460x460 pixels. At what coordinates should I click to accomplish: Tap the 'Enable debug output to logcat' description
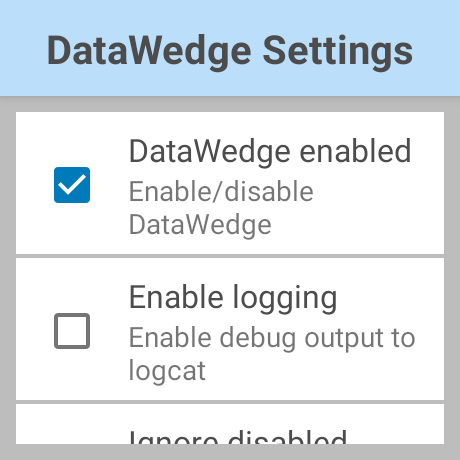click(272, 354)
